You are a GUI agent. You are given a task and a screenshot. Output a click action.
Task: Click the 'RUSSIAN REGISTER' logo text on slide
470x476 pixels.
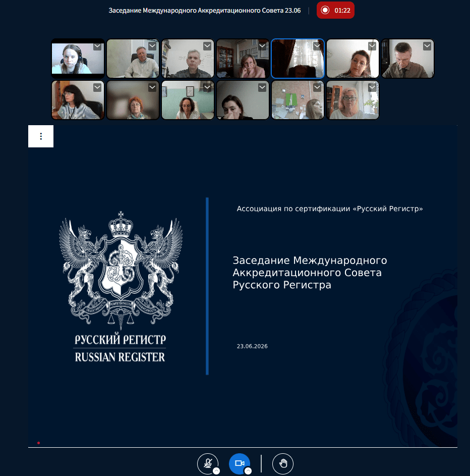(x=120, y=357)
